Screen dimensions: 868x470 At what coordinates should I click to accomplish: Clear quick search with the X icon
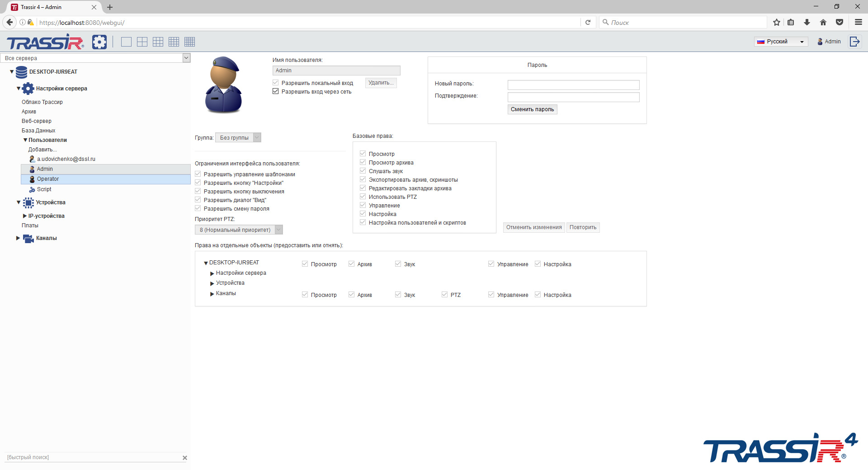(185, 458)
